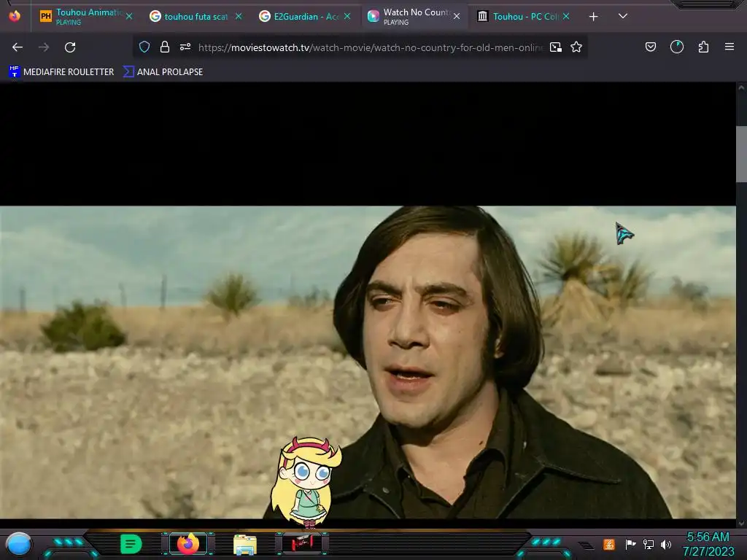Reload the current page
The width and height of the screenshot is (747, 560).
70,47
